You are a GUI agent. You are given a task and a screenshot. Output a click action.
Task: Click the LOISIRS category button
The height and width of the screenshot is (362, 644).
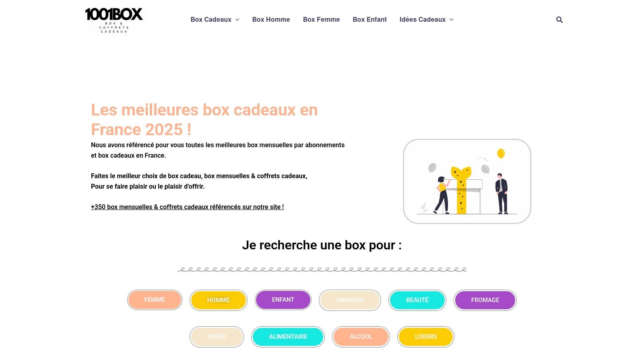426,337
